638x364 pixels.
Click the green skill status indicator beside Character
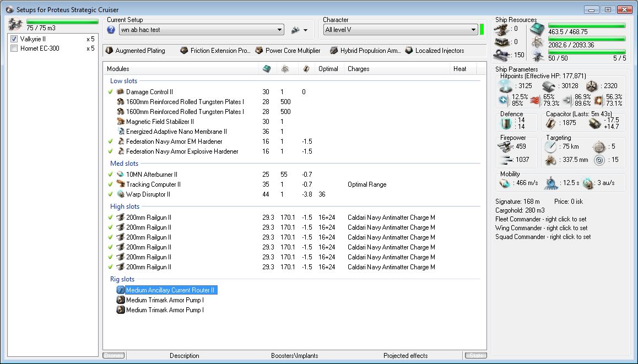coord(482,29)
